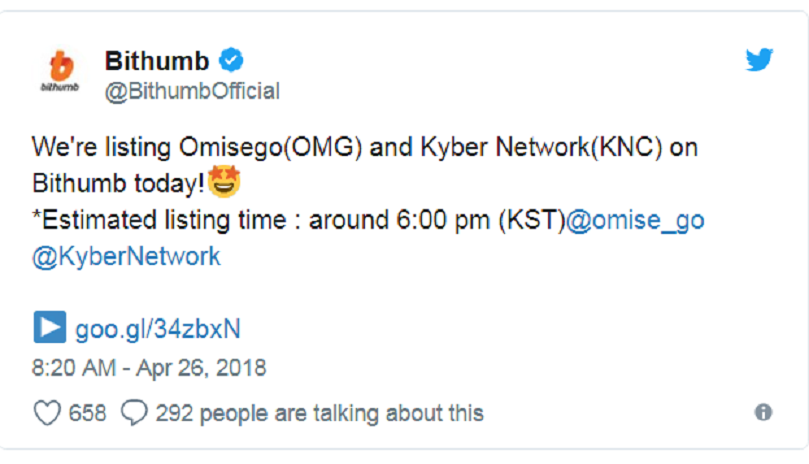Open "292 people are talking about this"

point(319,412)
